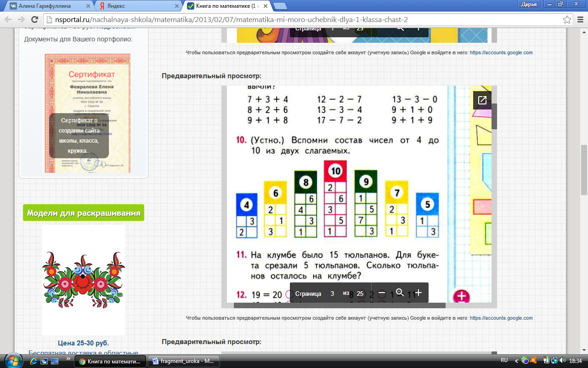
Task: Click the browser Forward arrow
Action: (21, 20)
